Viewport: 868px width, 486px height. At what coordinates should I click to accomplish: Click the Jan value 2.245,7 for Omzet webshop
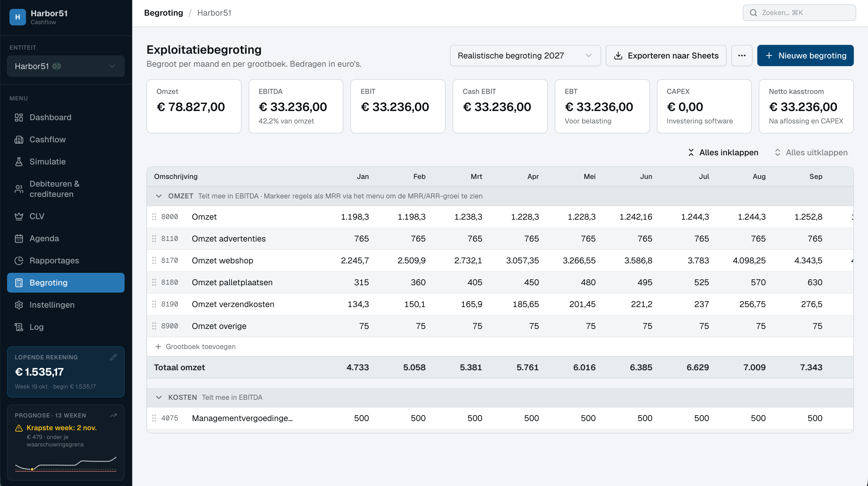click(x=355, y=260)
